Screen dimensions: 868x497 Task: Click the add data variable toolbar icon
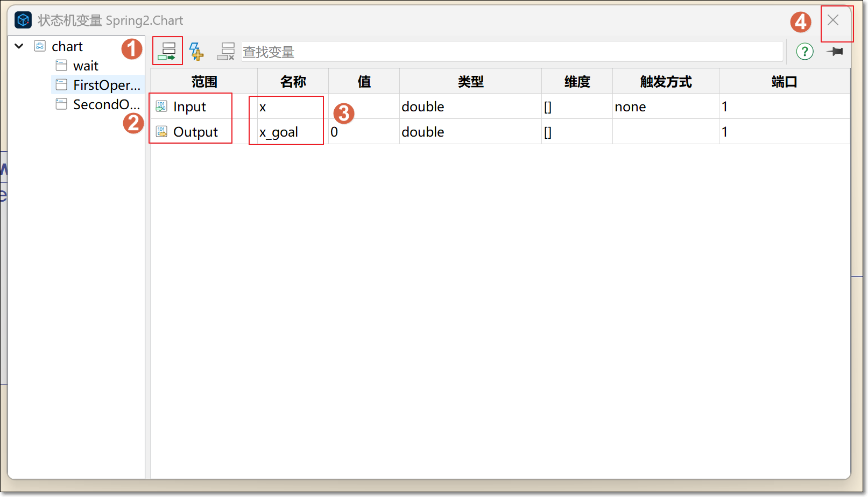pyautogui.click(x=168, y=51)
